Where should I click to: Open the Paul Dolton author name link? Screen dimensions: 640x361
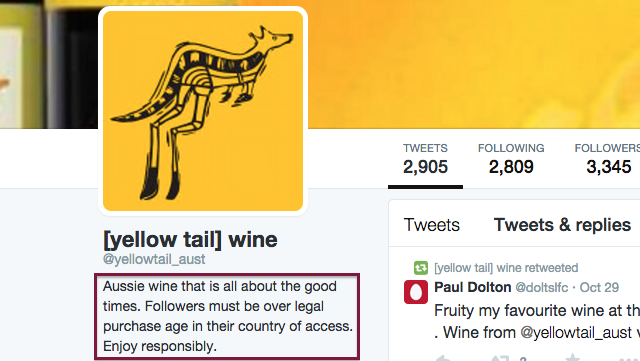pos(473,287)
